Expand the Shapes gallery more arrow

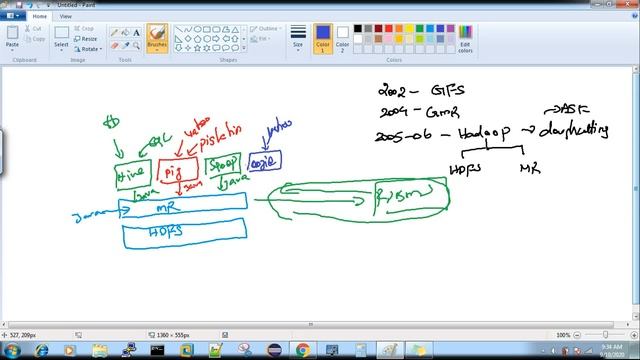click(244, 48)
